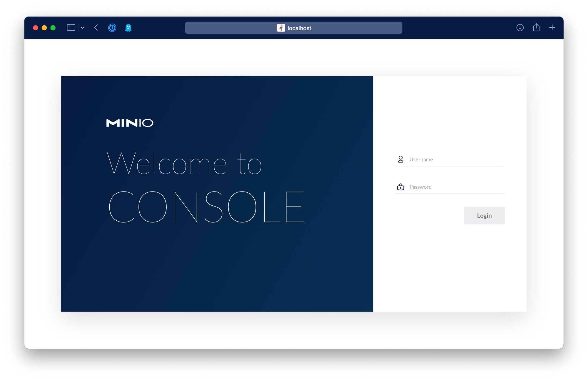
Task: Minimize the window with yellow button
Action: click(44, 28)
